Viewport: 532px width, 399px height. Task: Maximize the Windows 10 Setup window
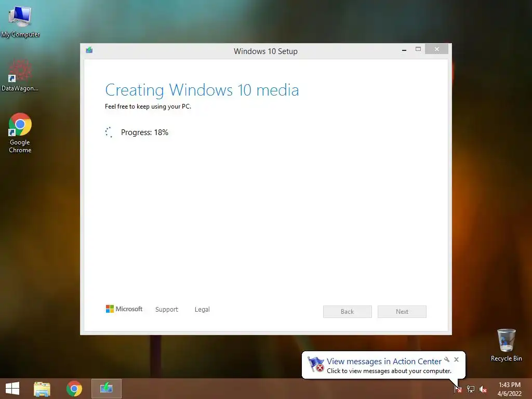(x=418, y=49)
